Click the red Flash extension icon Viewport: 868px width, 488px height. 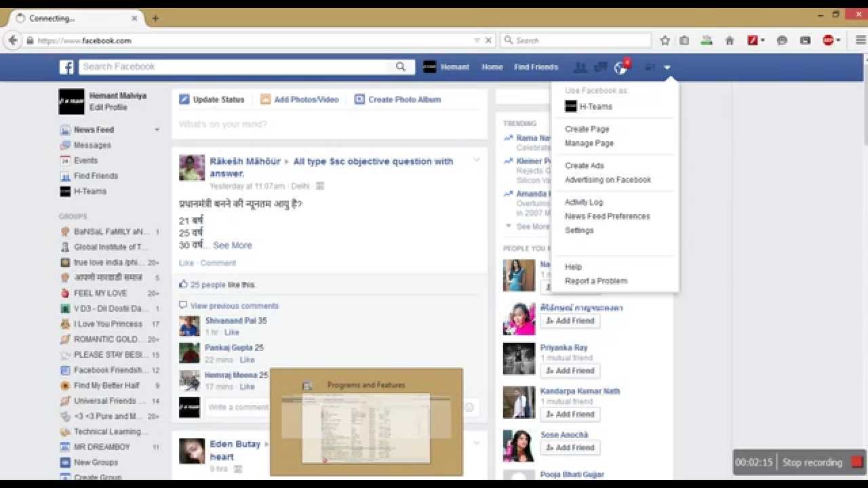click(x=753, y=41)
